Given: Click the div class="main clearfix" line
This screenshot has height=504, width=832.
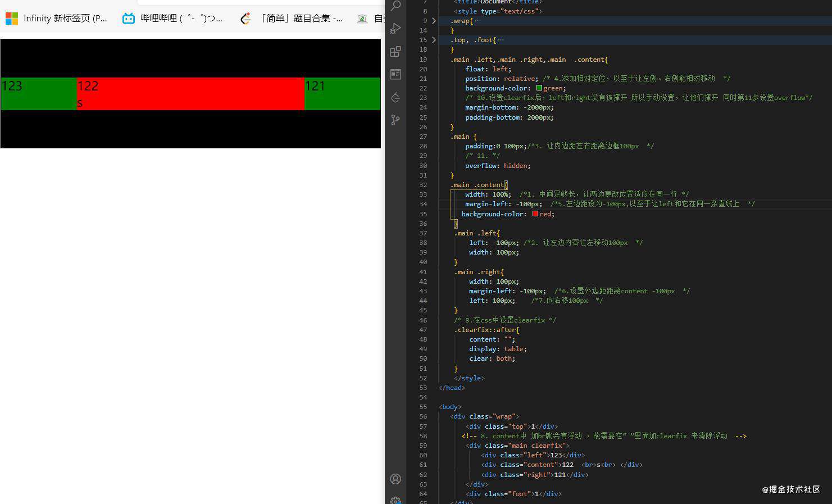Looking at the screenshot, I should click(x=517, y=446).
